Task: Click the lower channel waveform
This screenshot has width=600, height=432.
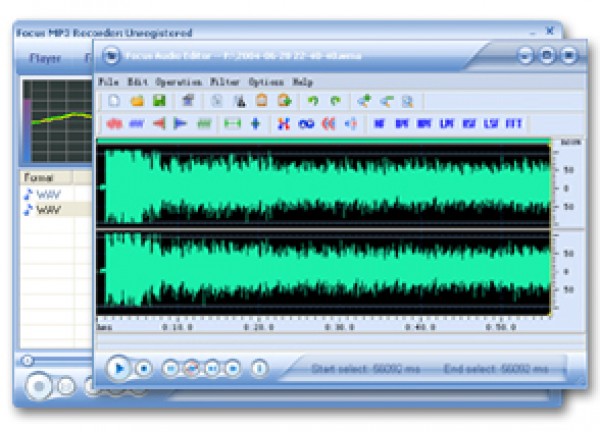Action: [324, 272]
